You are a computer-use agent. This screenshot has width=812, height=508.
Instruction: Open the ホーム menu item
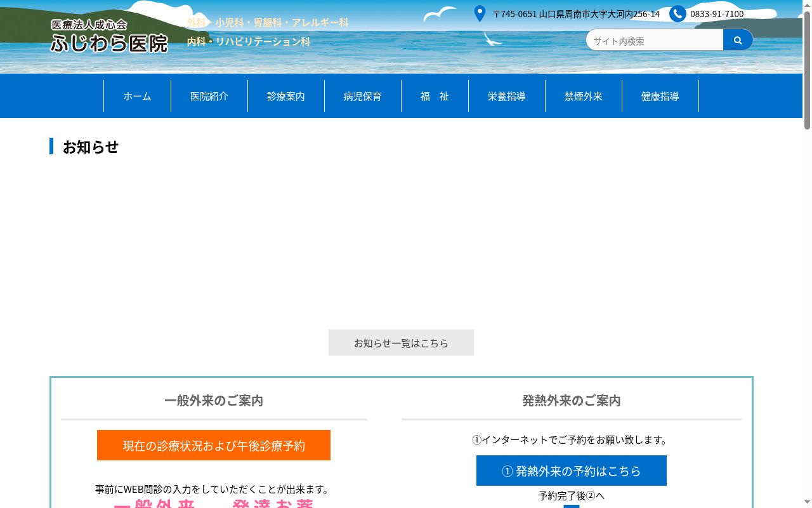pyautogui.click(x=137, y=96)
